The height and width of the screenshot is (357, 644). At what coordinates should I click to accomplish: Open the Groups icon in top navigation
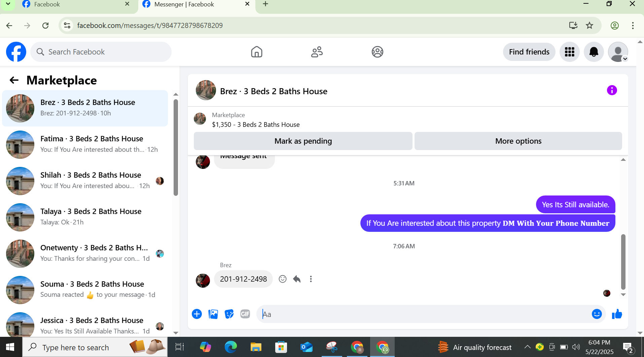tap(378, 52)
